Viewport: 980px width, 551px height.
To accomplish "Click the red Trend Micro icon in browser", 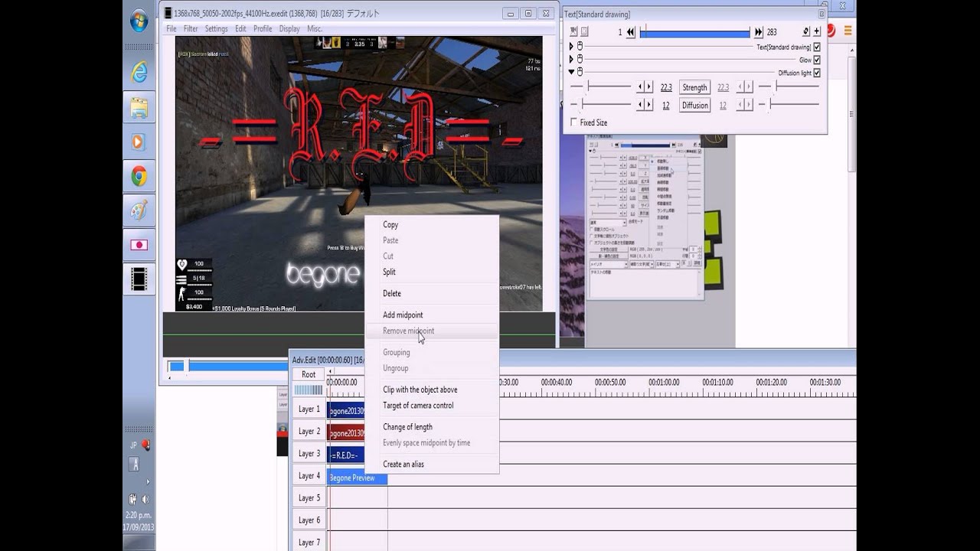I will 831,31.
